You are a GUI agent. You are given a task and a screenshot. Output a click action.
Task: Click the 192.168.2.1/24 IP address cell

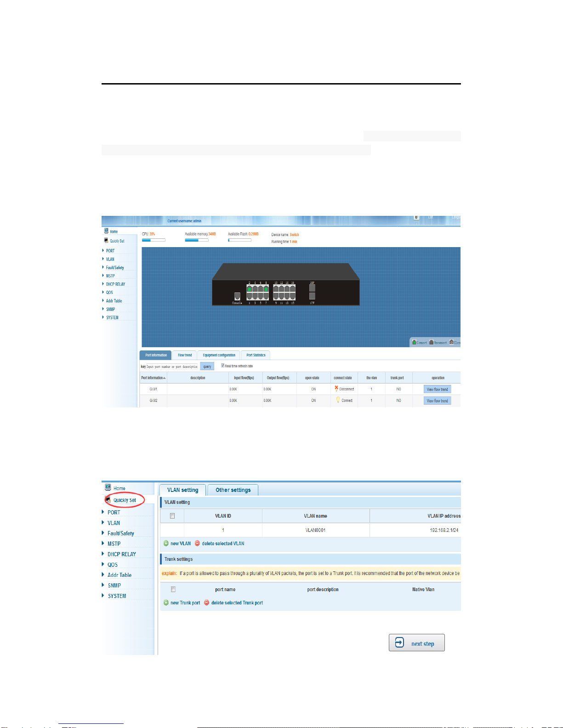pyautogui.click(x=444, y=530)
